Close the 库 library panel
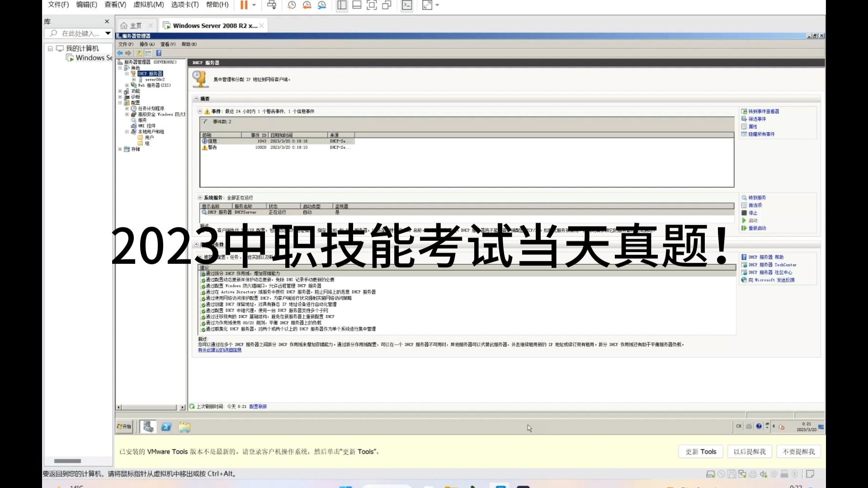The image size is (868, 488). point(107,21)
